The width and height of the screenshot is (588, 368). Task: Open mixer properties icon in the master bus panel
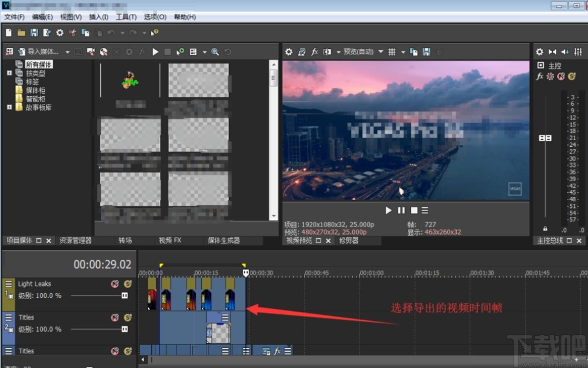pyautogui.click(x=540, y=52)
